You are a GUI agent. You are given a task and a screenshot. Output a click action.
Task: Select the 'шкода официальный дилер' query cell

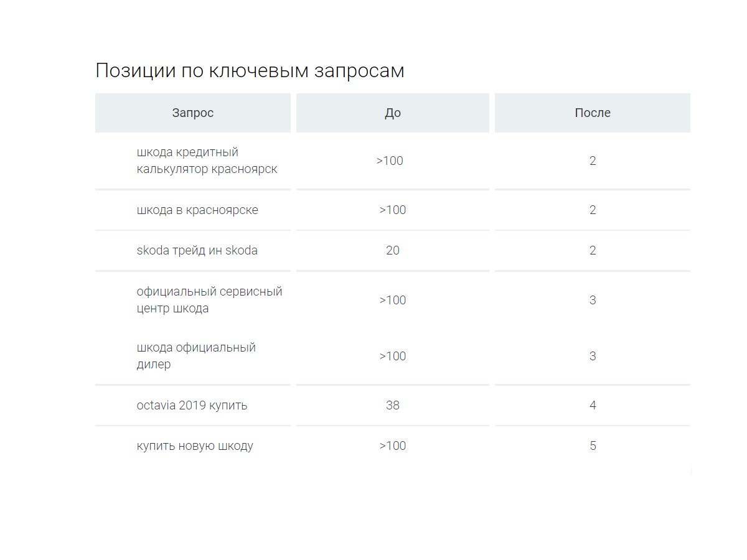coord(196,356)
